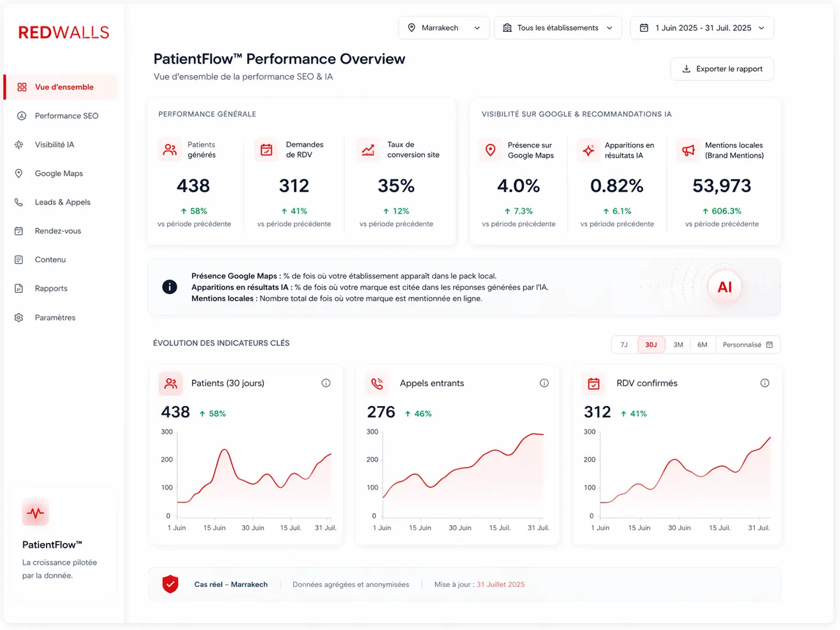Click info icon on RDV confirmés card
Viewport: 840px width, 630px height.
click(765, 383)
